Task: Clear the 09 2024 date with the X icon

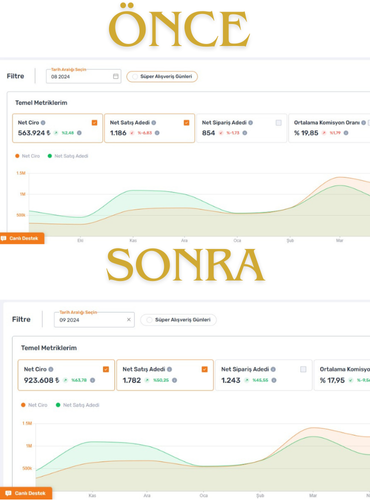Action: click(x=129, y=319)
